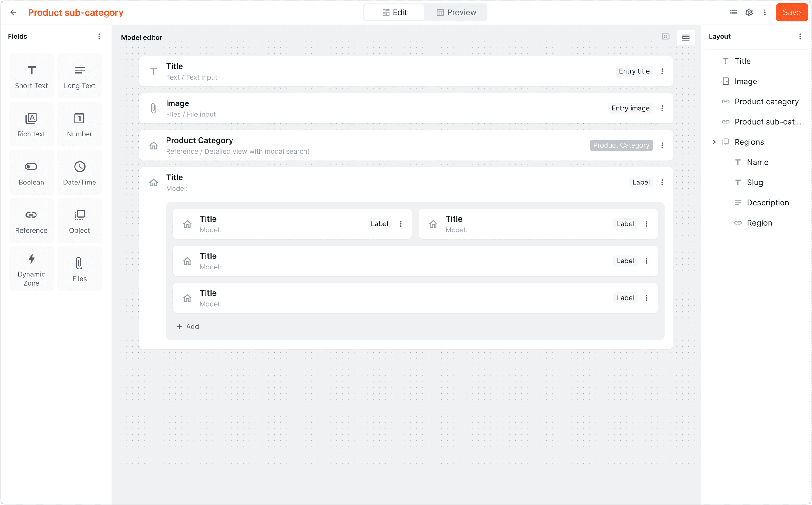812x505 pixels.
Task: Click the Entry title badge
Action: coord(634,71)
